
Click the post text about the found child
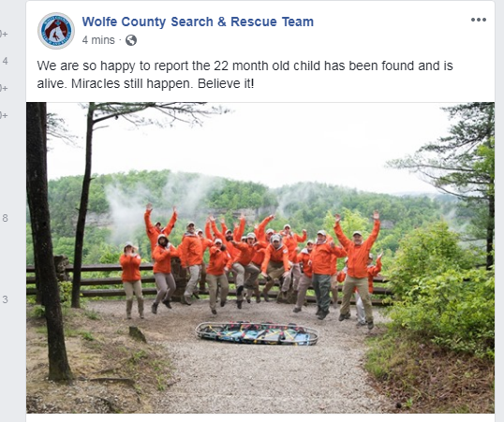point(245,75)
